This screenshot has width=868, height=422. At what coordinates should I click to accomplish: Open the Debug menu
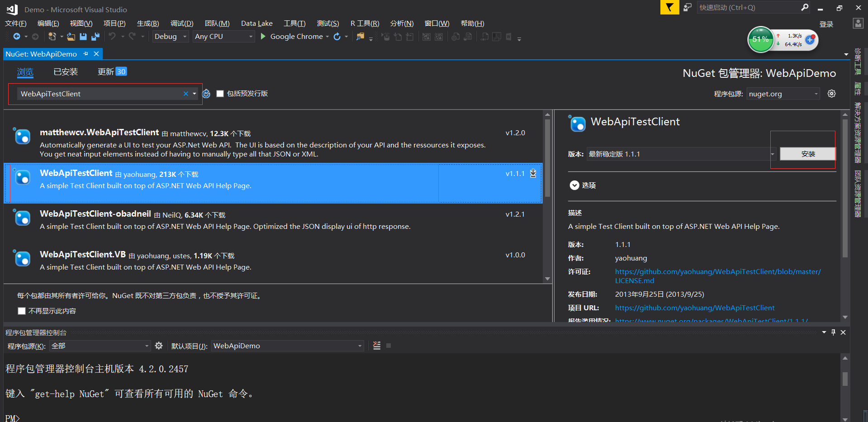pyautogui.click(x=182, y=24)
